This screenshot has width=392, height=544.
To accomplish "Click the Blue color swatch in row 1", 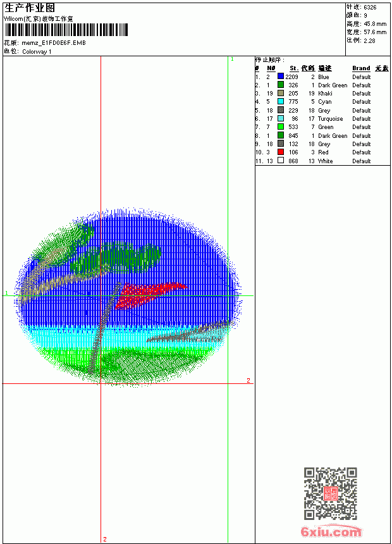I will tap(281, 77).
